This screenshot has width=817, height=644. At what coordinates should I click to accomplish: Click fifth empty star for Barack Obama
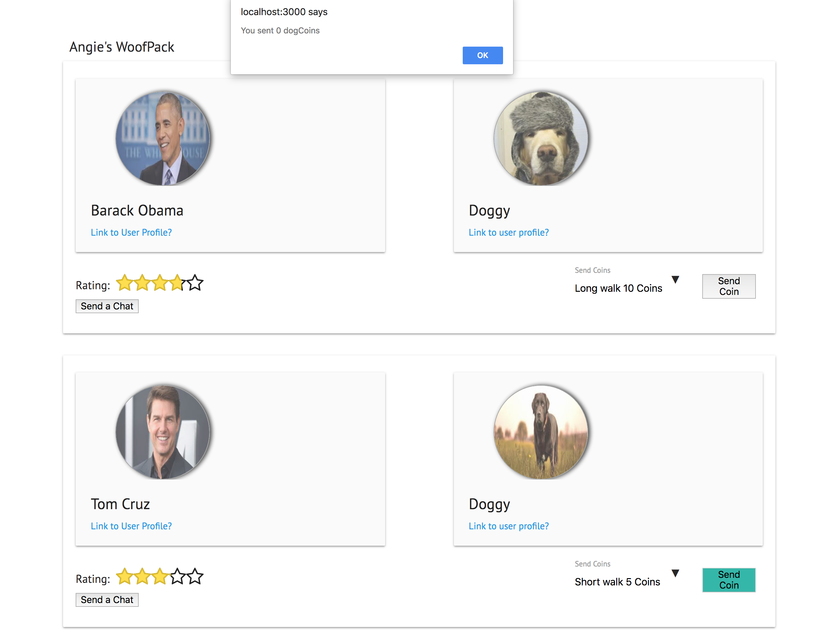pyautogui.click(x=195, y=283)
